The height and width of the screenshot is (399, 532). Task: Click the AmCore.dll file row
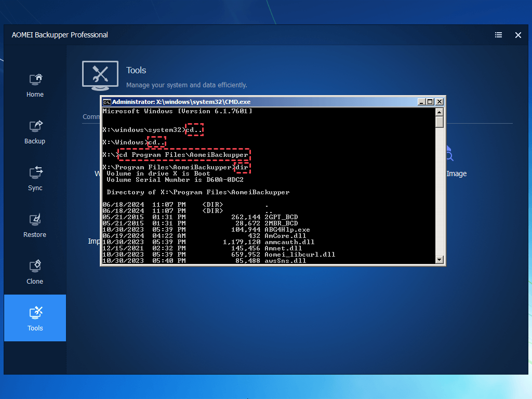point(204,236)
